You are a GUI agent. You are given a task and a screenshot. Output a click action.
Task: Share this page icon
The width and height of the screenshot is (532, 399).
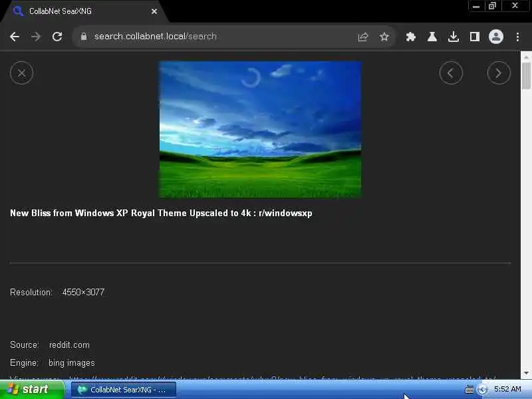(363, 37)
